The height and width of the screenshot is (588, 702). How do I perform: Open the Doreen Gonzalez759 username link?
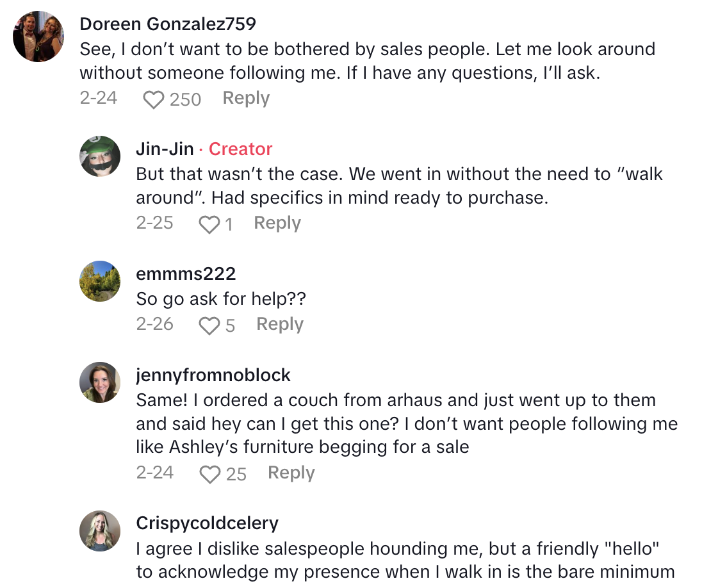coord(168,24)
